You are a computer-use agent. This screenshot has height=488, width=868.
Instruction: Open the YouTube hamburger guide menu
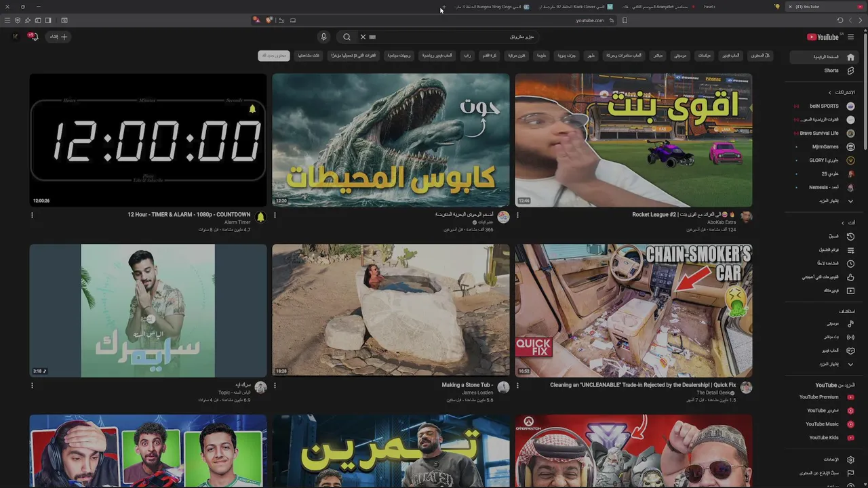850,37
